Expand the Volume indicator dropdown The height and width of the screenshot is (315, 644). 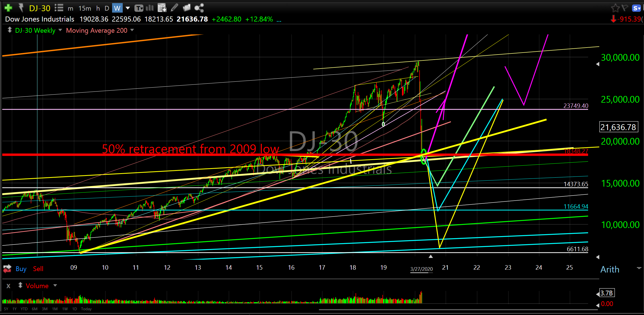point(55,285)
